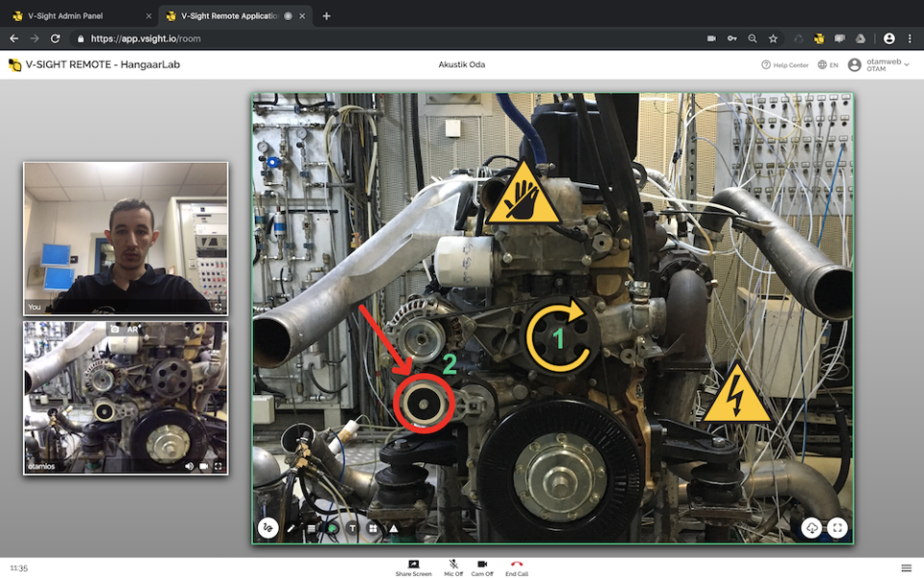Viewport: 924px width, 578px height.
Task: Bookmark this page with the star
Action: click(x=773, y=39)
